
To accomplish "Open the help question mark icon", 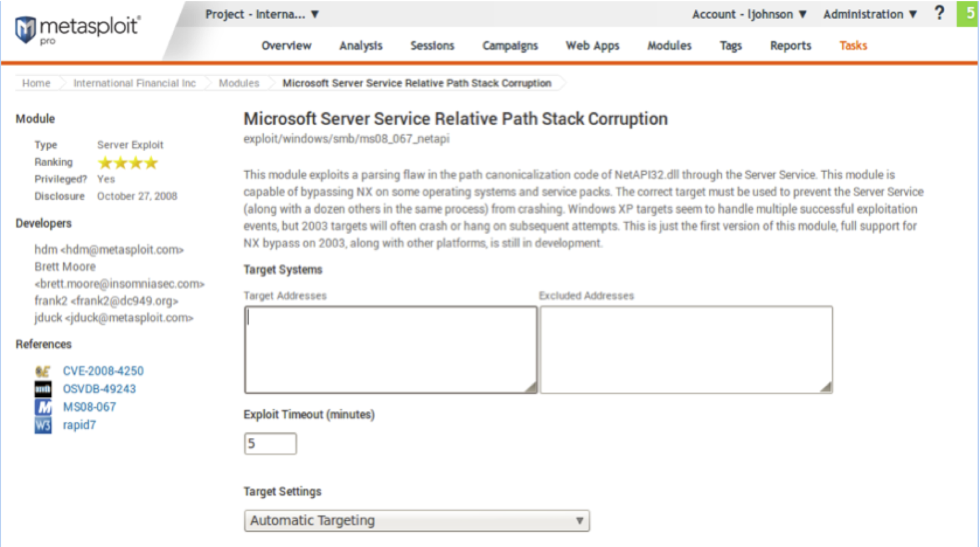I will (939, 13).
